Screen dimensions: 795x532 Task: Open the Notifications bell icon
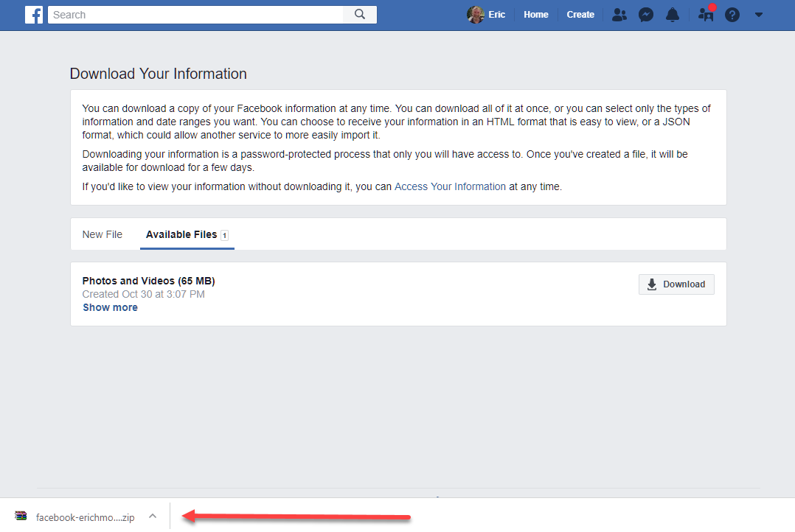click(x=673, y=15)
